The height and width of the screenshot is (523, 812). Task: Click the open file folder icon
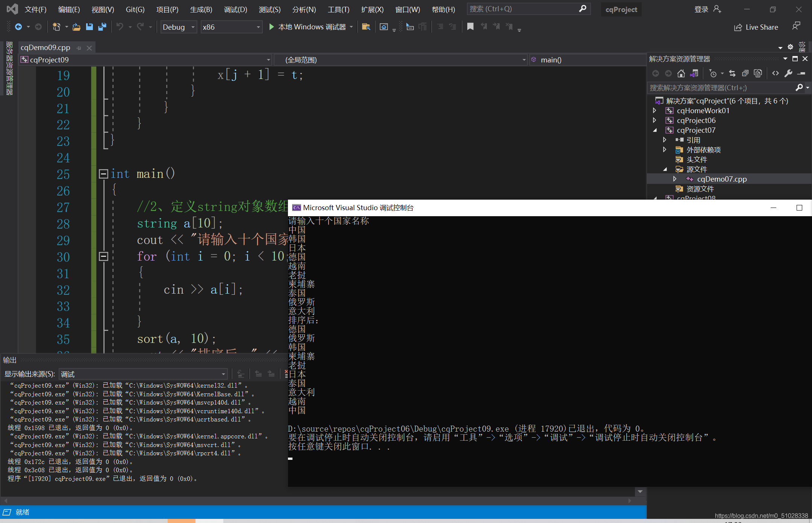pyautogui.click(x=77, y=27)
